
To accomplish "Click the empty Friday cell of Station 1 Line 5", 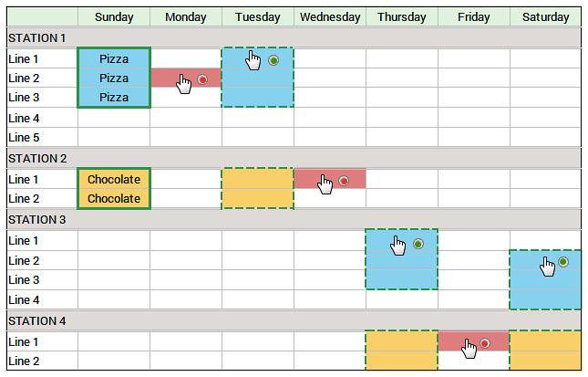I will (473, 138).
